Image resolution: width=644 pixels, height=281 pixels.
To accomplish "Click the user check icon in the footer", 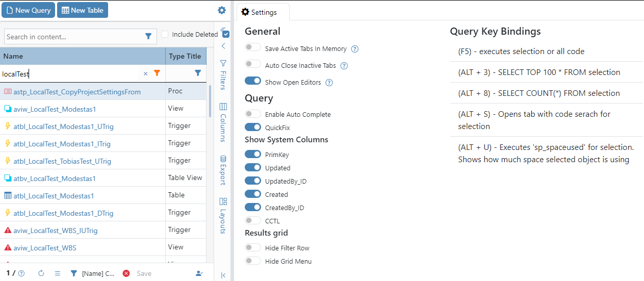I will tap(199, 273).
